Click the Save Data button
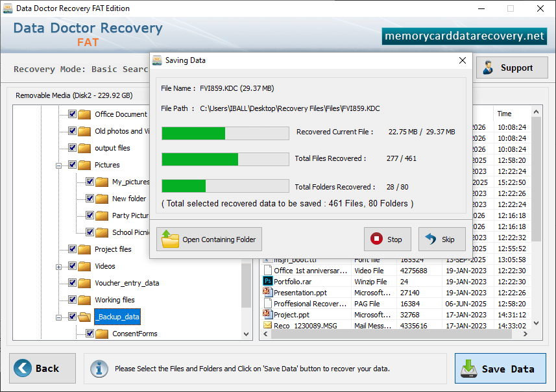Image resolution: width=556 pixels, height=392 pixels. pyautogui.click(x=500, y=368)
